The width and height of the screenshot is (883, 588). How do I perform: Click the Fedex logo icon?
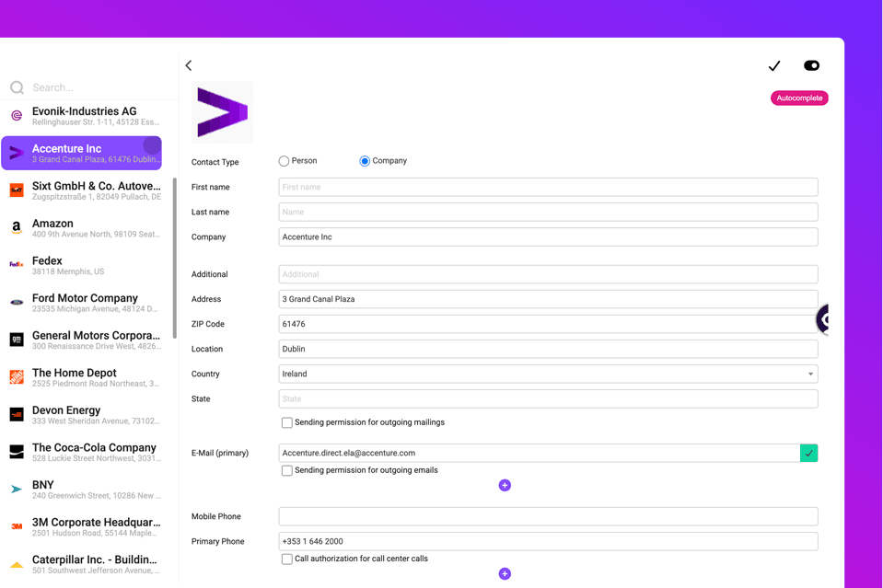(17, 264)
